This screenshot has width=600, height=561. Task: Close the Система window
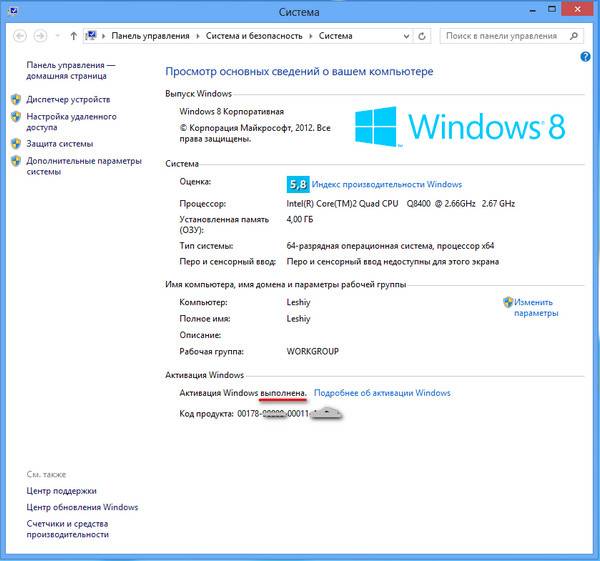[x=577, y=10]
